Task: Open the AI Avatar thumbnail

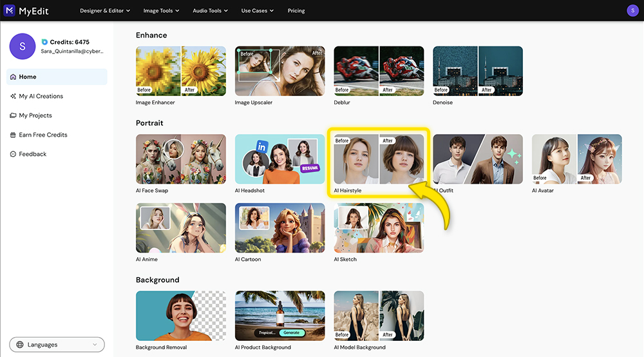Action: [576, 159]
